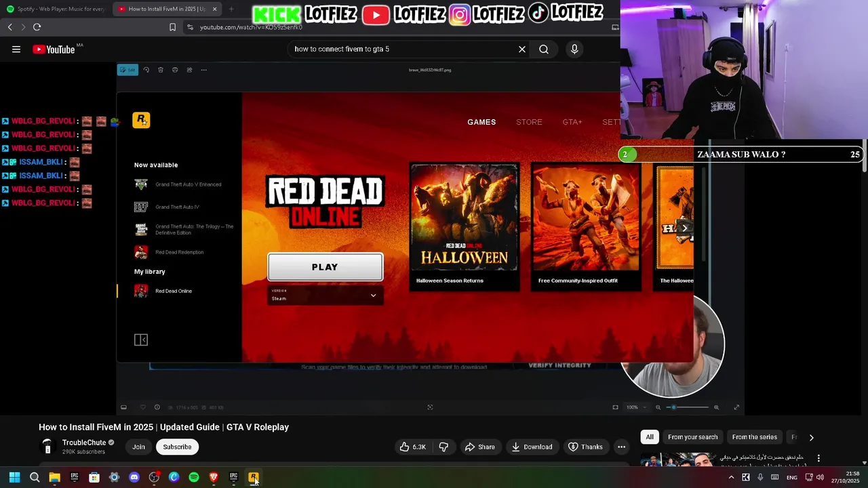Send Thanks to the creator
Screen dimensions: 868x488
585,447
